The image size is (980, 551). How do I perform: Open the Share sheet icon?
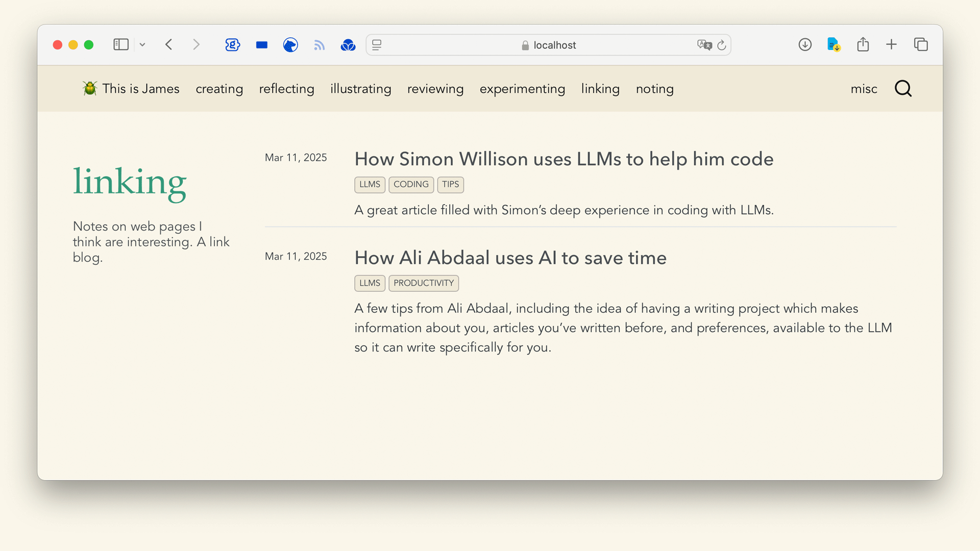coord(863,44)
